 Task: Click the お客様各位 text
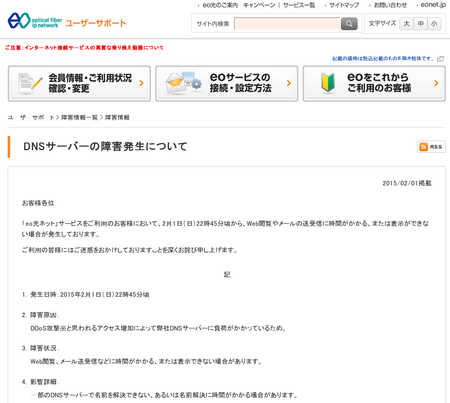click(x=38, y=203)
